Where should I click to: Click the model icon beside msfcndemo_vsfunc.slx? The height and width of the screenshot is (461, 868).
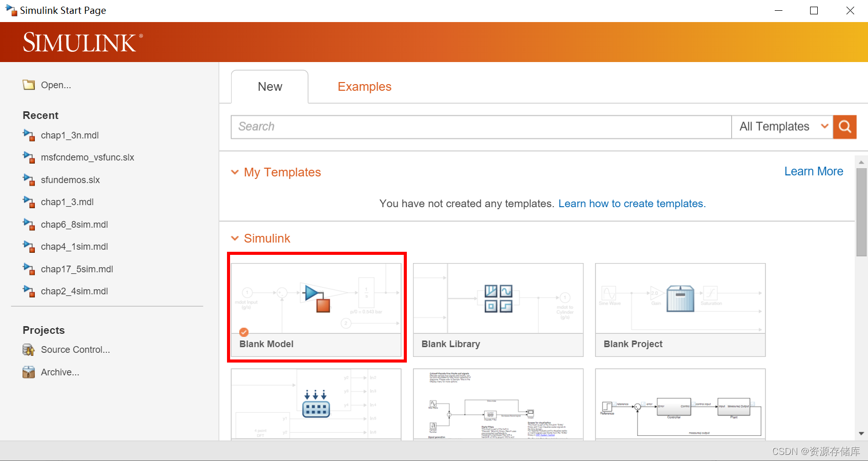pos(29,157)
